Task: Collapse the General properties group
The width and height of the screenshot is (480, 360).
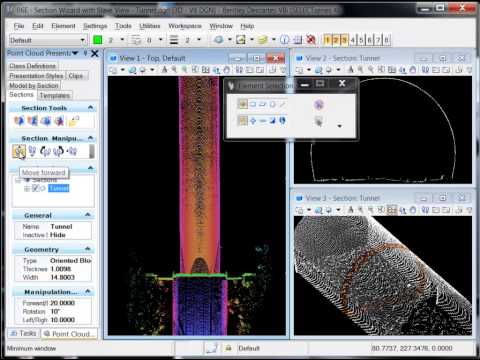Action: (x=88, y=215)
